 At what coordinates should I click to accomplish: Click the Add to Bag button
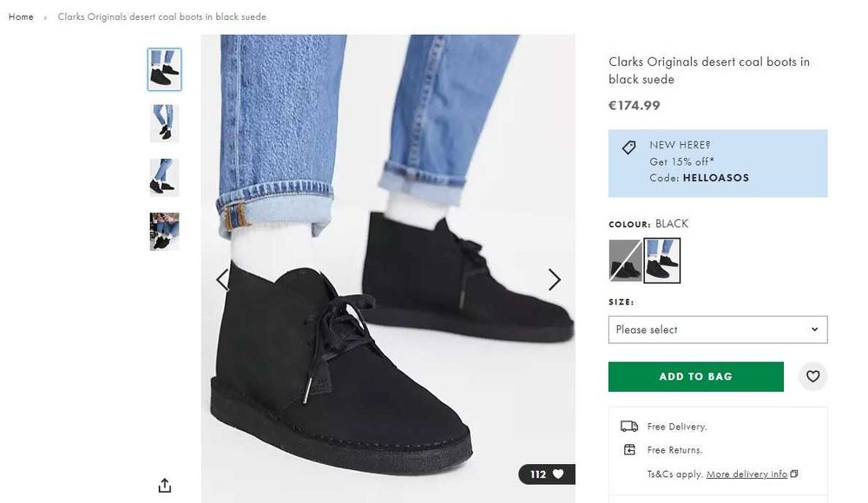point(695,376)
